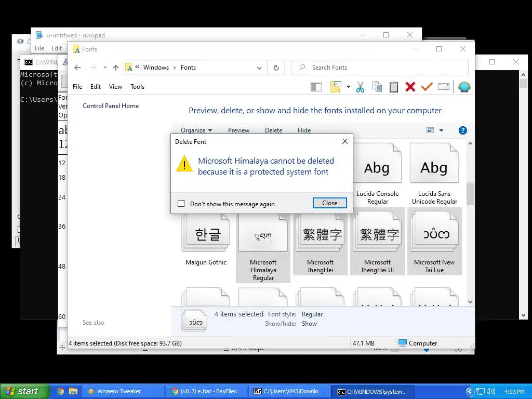
Task: Toggle the preview pane icon in toolbar
Action: [x=316, y=87]
